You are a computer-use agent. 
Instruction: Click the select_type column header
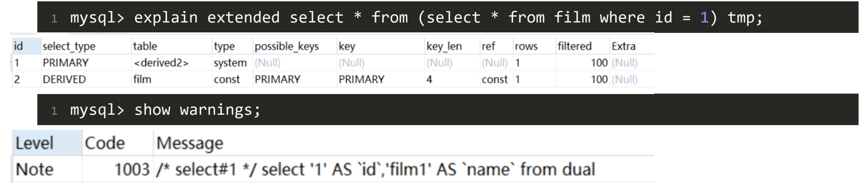pos(69,46)
